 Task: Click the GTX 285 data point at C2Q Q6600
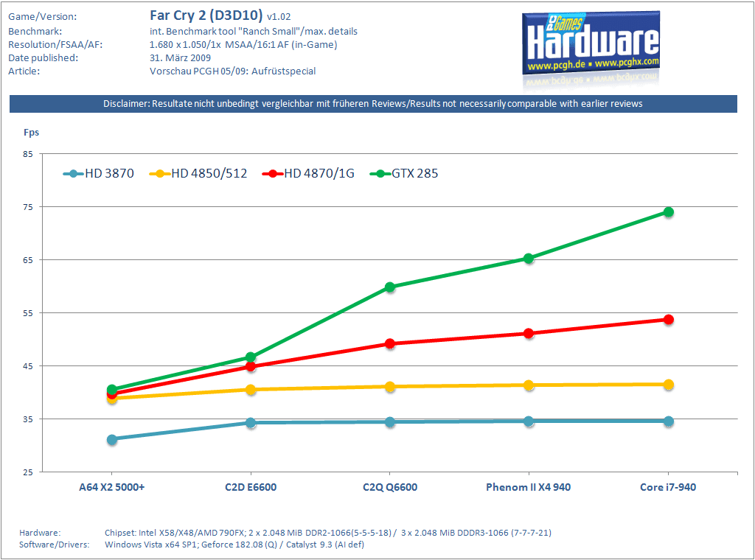[x=390, y=287]
